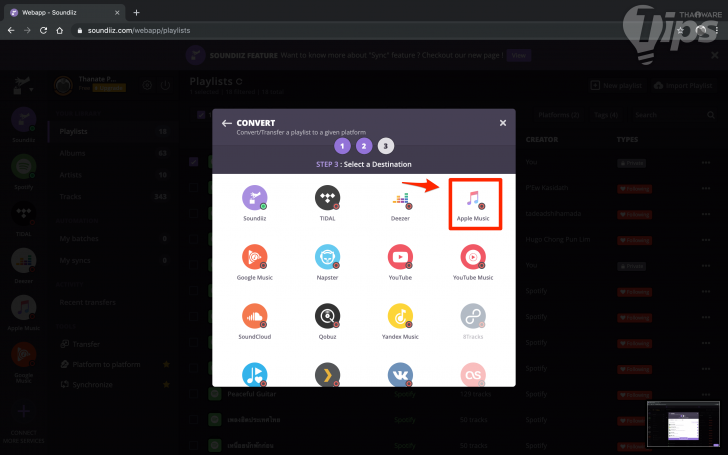Open the Tags (4) filter dropdown

coord(606,115)
